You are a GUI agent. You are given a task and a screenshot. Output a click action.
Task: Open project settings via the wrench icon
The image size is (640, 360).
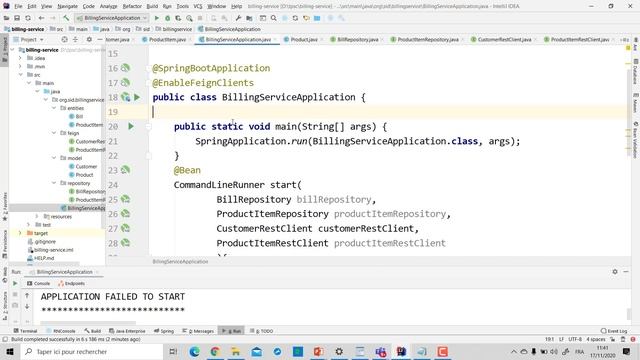(x=238, y=18)
